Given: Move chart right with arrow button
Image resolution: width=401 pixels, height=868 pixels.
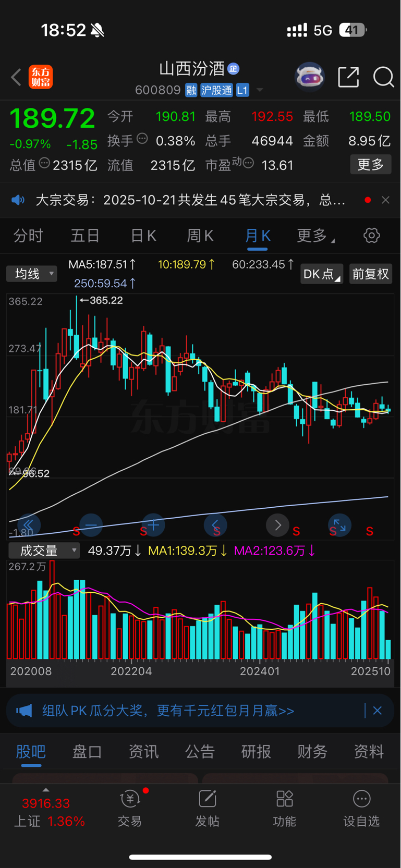Looking at the screenshot, I should pos(277,525).
